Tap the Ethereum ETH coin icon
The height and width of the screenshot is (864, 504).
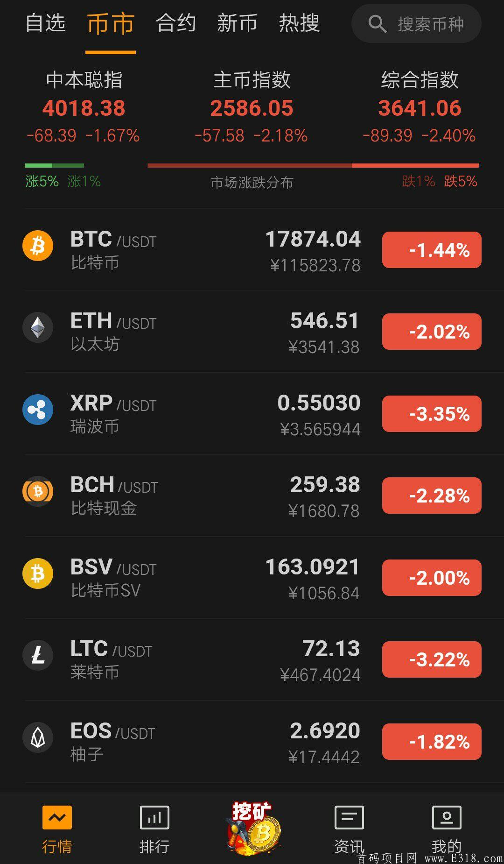point(38,327)
